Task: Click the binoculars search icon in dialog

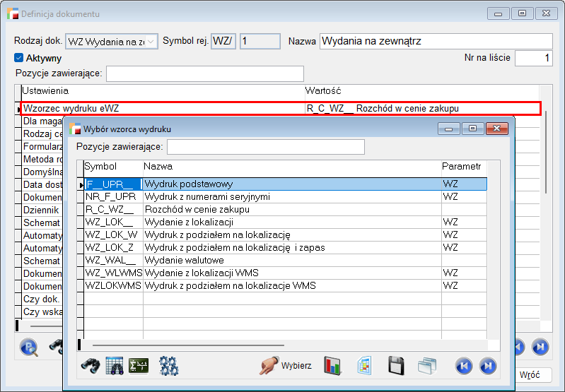Action: point(89,365)
